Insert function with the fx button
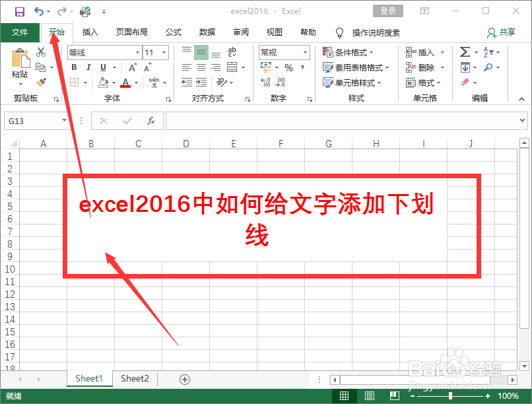This screenshot has height=404, width=532. pos(151,121)
